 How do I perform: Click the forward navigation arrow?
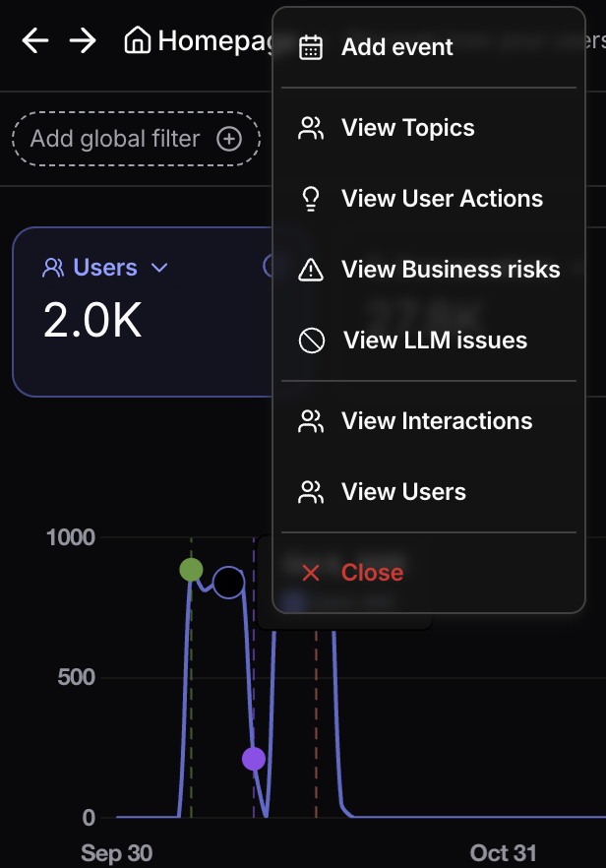pyautogui.click(x=85, y=40)
